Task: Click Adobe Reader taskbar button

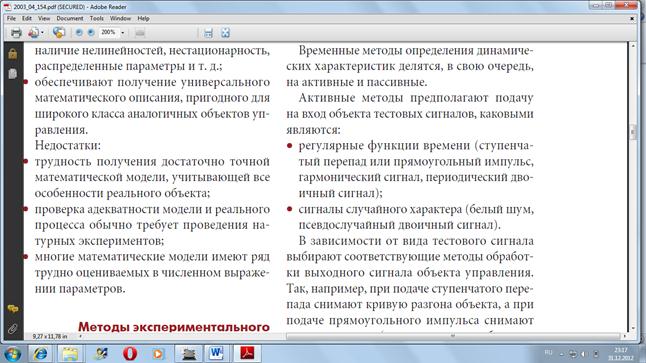Action: (247, 354)
